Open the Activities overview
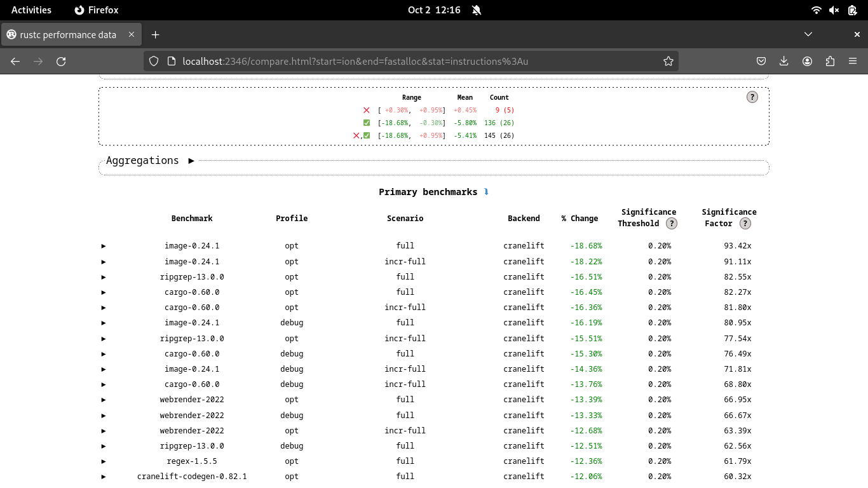 [31, 10]
